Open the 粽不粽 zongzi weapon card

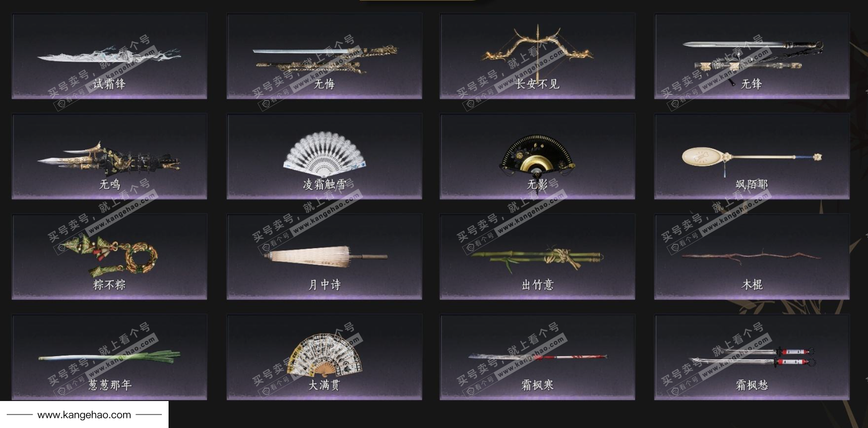[x=110, y=256]
